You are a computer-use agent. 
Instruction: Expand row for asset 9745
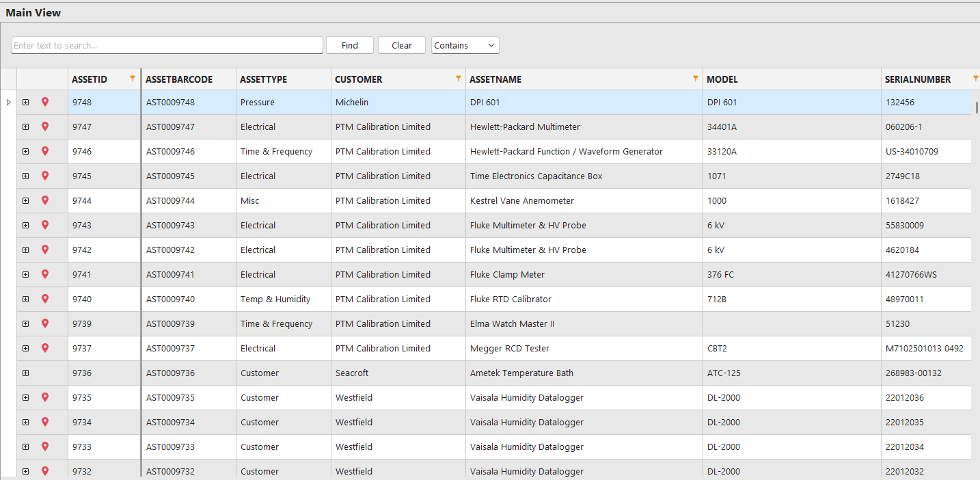(x=25, y=176)
